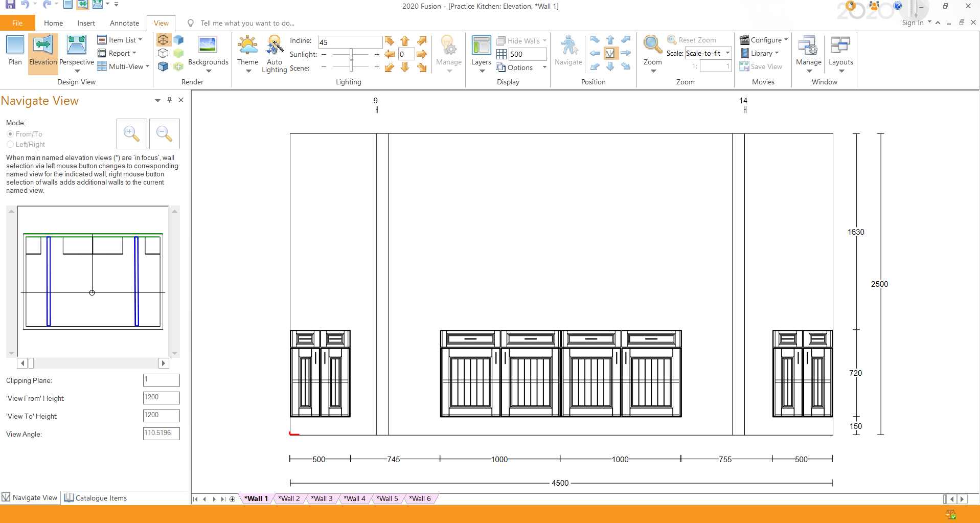Click the center Navigate View position icon

click(610, 53)
